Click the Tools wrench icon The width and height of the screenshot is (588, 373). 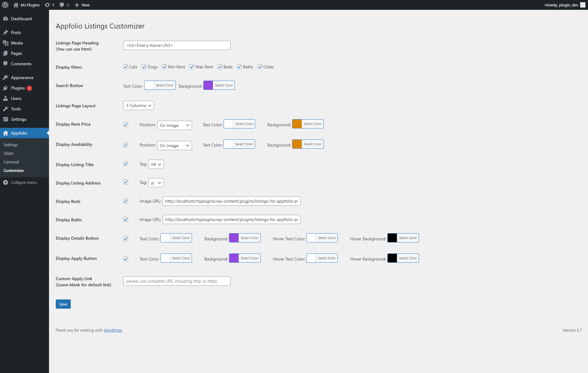[6, 109]
